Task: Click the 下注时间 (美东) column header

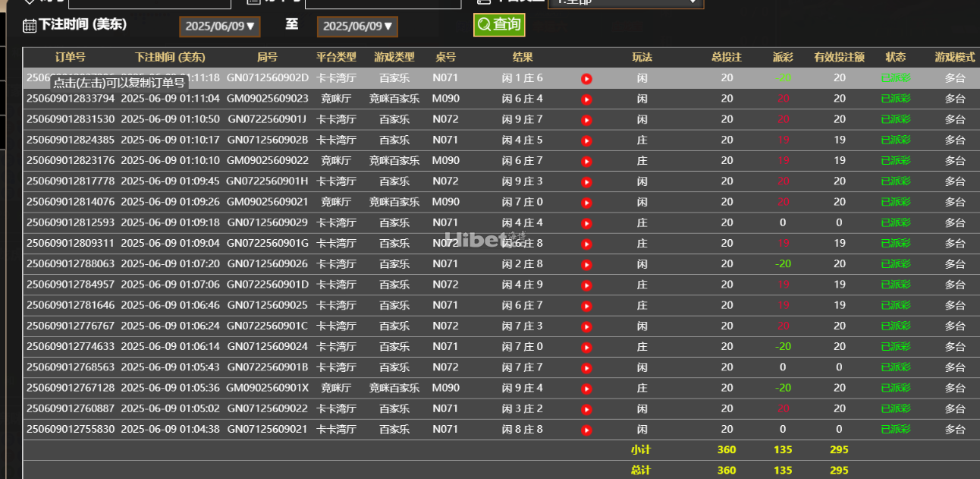Action: coord(170,58)
